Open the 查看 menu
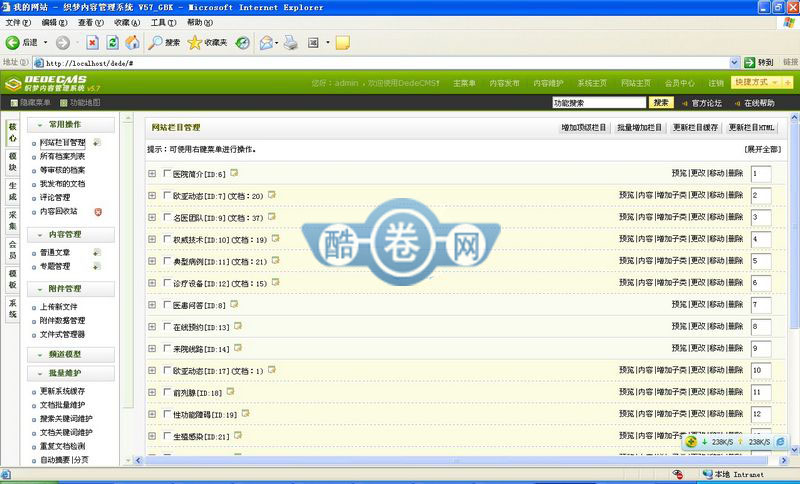800x484 pixels. tap(90, 22)
